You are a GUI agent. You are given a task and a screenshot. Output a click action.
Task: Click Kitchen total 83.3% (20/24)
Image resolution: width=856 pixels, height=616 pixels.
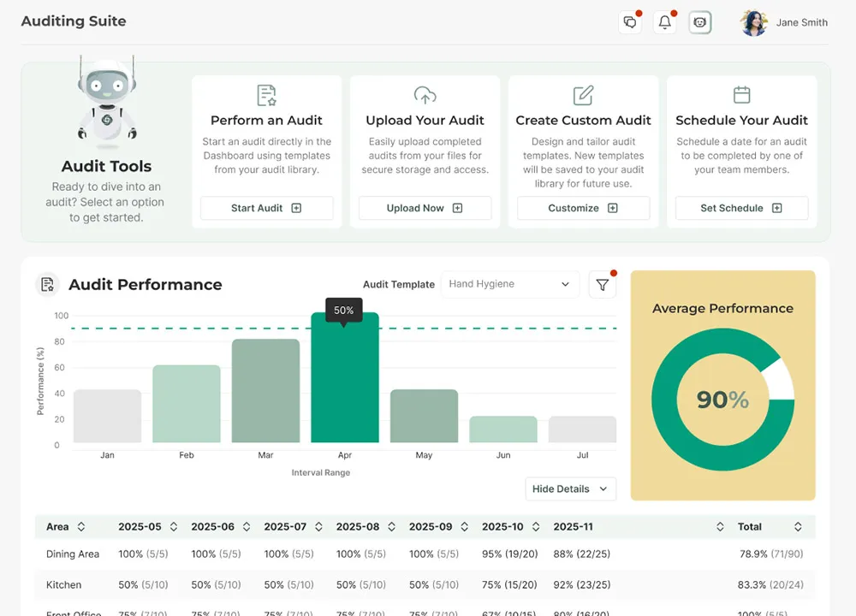click(770, 585)
